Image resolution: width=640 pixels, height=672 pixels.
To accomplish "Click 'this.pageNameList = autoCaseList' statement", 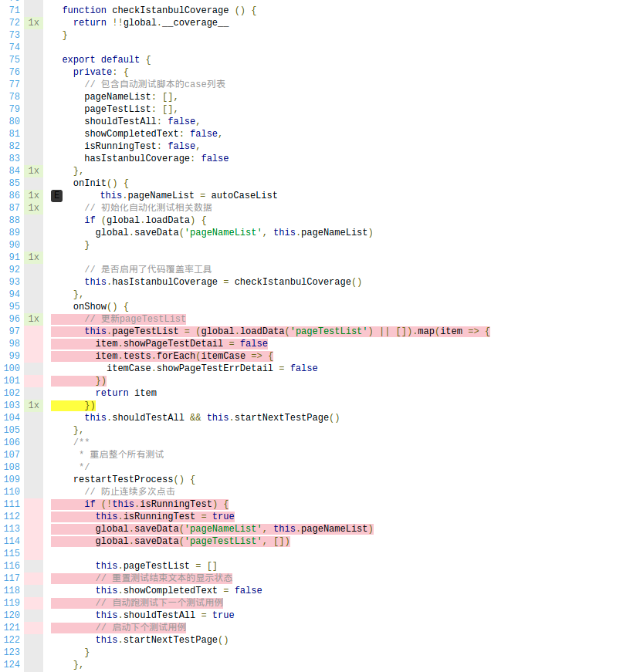I will point(188,195).
